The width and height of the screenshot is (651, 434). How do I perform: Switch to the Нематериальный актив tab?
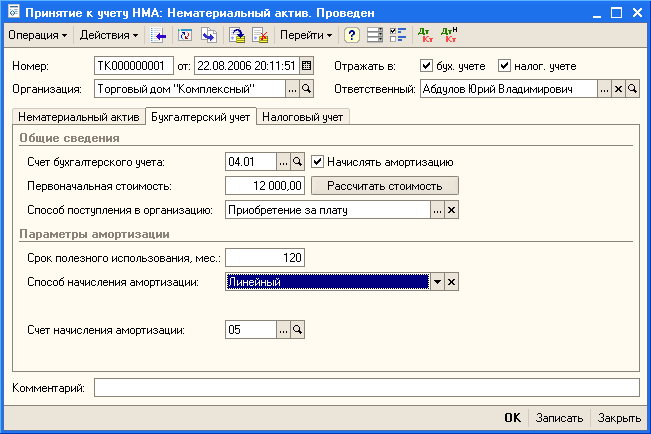[78, 117]
